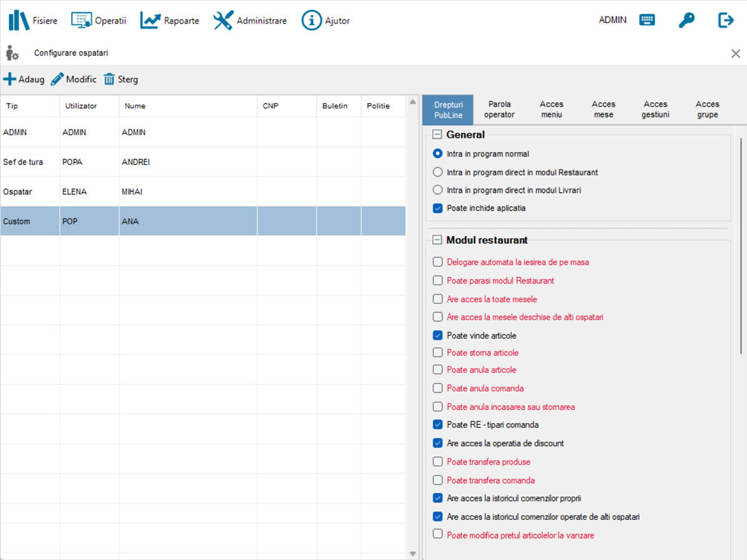Click the user table scroll-up arrow

coord(412,101)
